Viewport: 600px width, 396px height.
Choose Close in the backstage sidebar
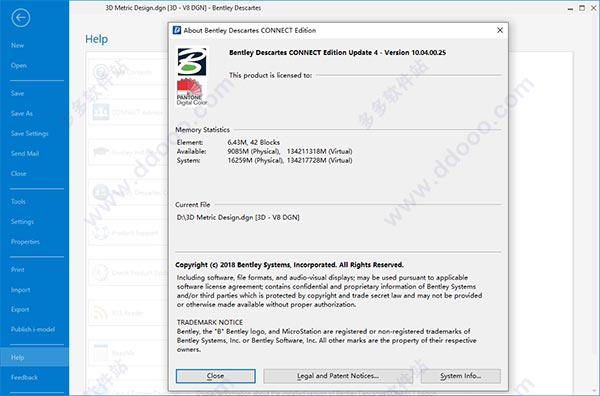click(x=19, y=173)
